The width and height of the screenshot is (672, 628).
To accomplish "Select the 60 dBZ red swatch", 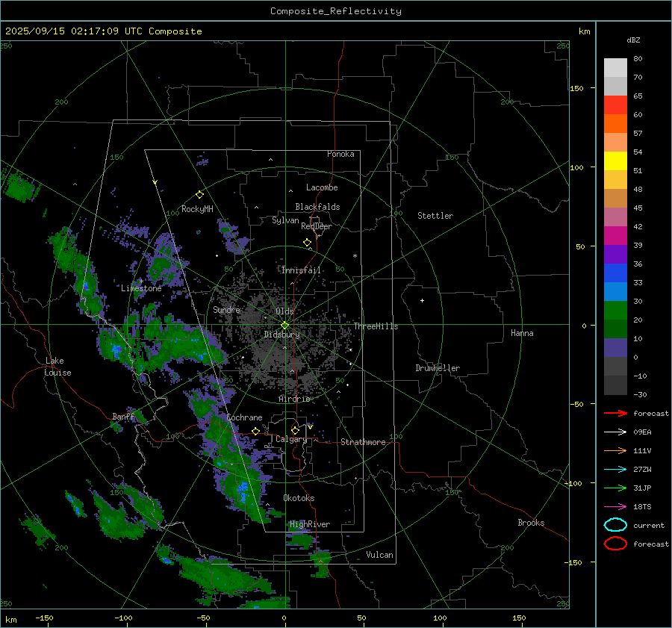I will coord(615,105).
